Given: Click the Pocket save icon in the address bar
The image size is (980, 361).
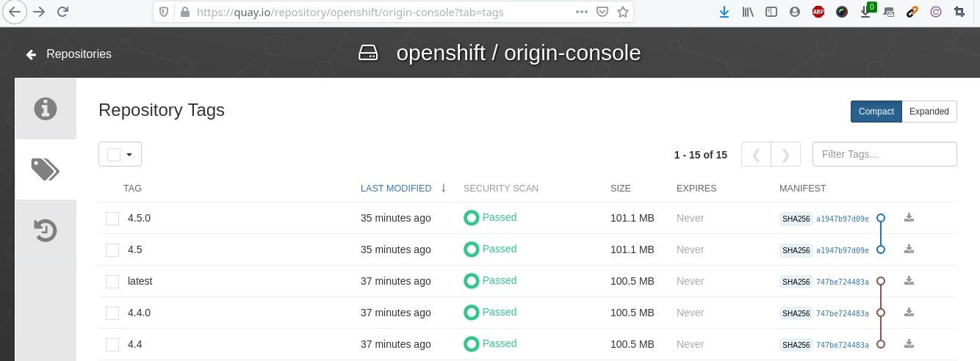Looking at the screenshot, I should point(602,12).
